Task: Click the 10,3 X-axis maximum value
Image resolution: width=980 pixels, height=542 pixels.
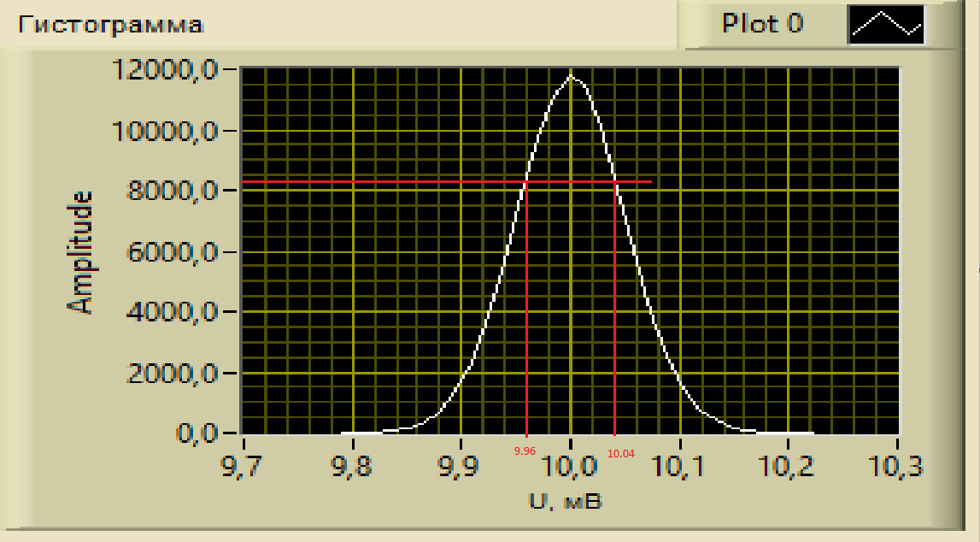Action: [x=896, y=466]
